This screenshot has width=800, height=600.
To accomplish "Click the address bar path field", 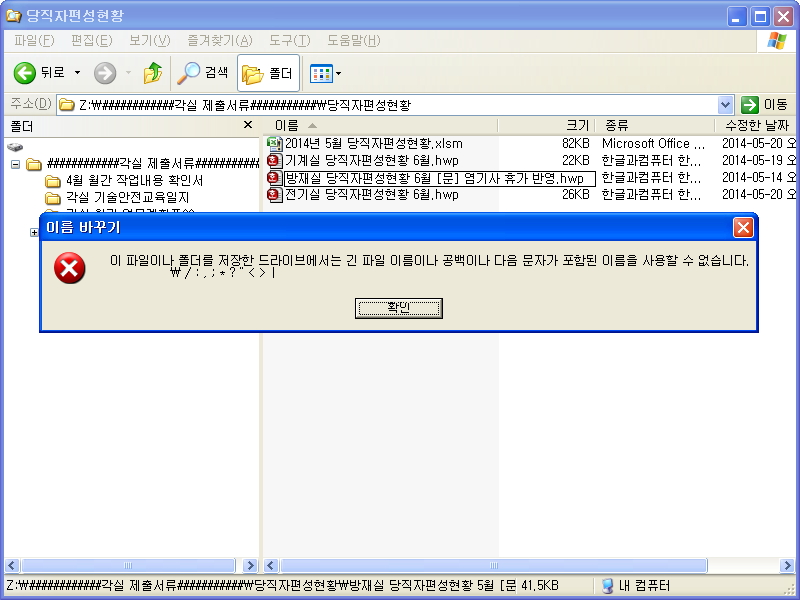I will click(395, 105).
